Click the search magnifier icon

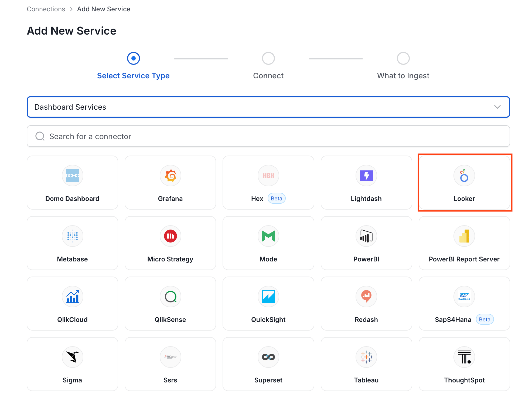[40, 136]
